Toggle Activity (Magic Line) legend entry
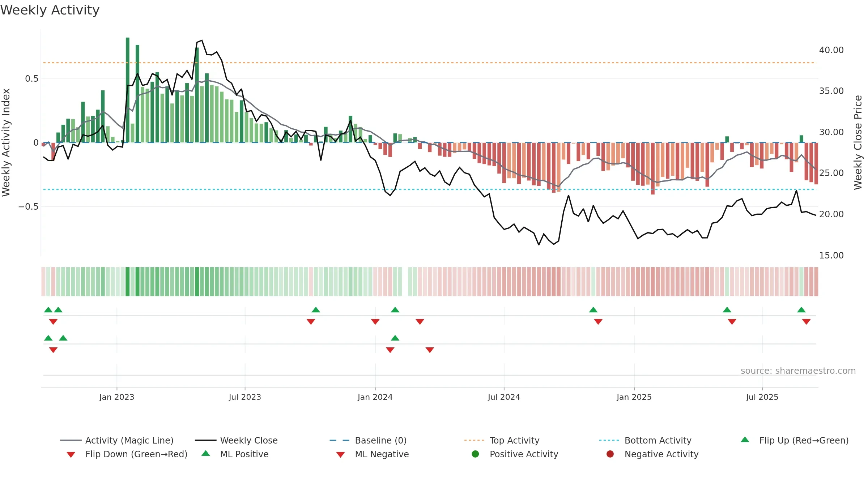This screenshot has width=868, height=488. tap(117, 440)
